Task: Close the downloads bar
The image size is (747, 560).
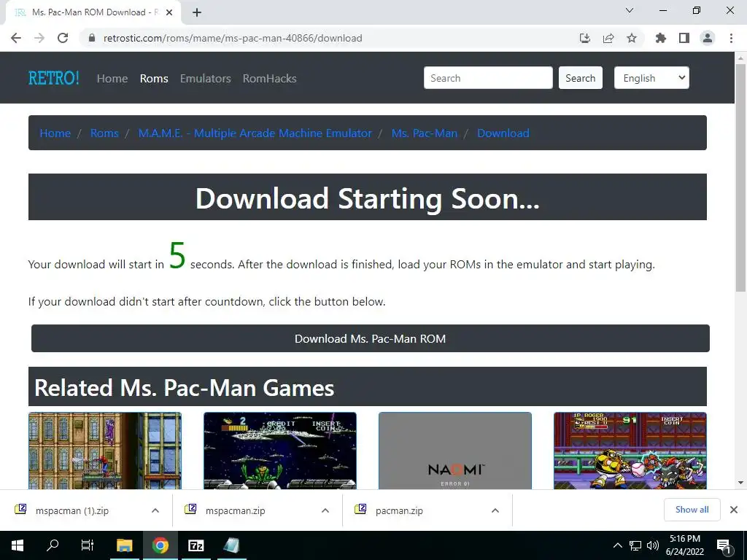Action: pos(734,510)
